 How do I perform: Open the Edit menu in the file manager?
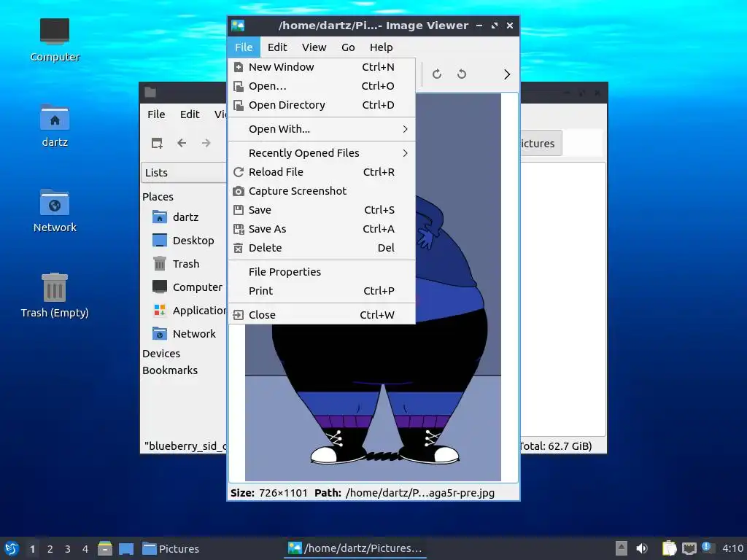coord(190,114)
